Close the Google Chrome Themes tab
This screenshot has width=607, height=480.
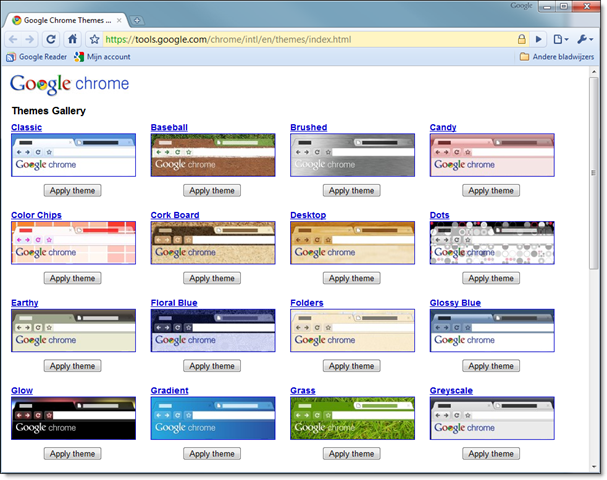point(119,20)
